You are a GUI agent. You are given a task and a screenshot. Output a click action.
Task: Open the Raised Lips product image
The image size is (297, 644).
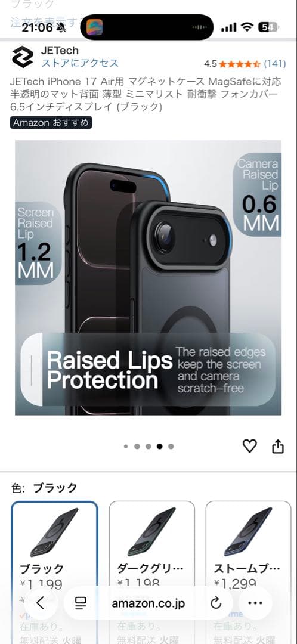click(148, 278)
